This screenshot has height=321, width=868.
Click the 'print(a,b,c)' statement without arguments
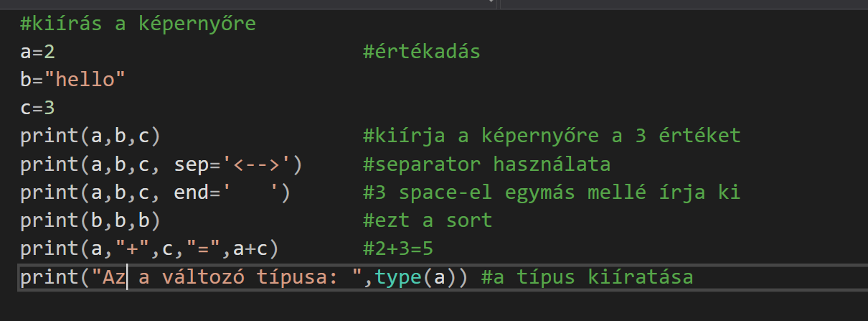[90, 136]
